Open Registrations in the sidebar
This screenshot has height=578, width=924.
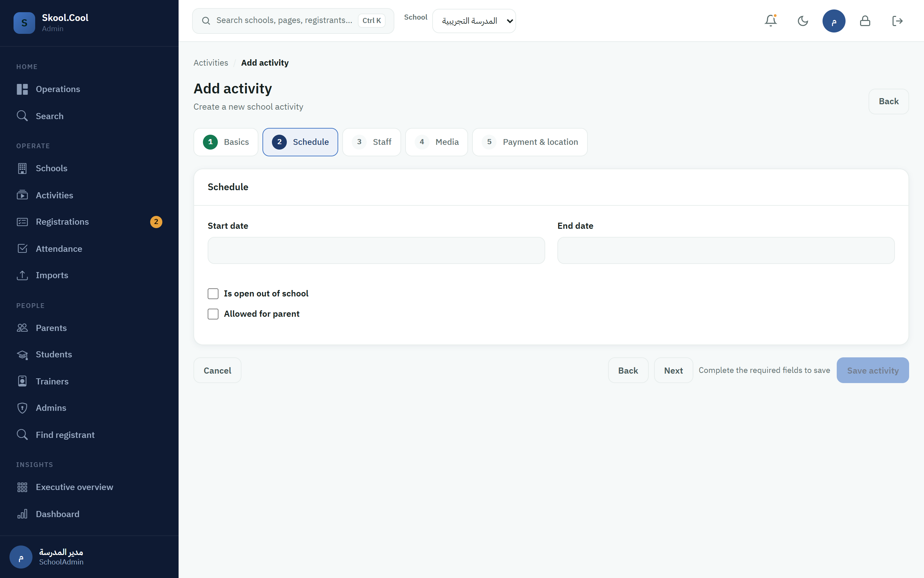pyautogui.click(x=89, y=222)
